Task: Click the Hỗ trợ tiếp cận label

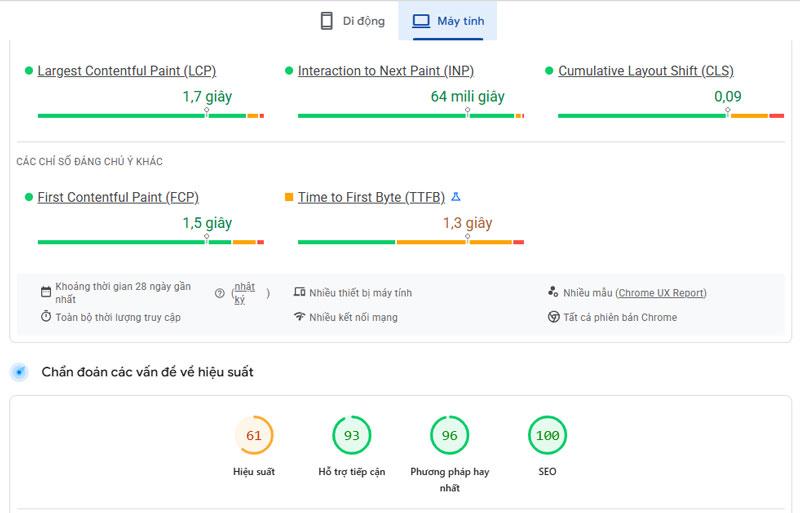Action: pyautogui.click(x=352, y=472)
